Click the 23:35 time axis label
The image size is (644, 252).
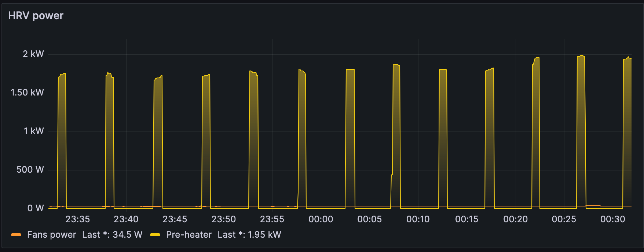coord(77,219)
